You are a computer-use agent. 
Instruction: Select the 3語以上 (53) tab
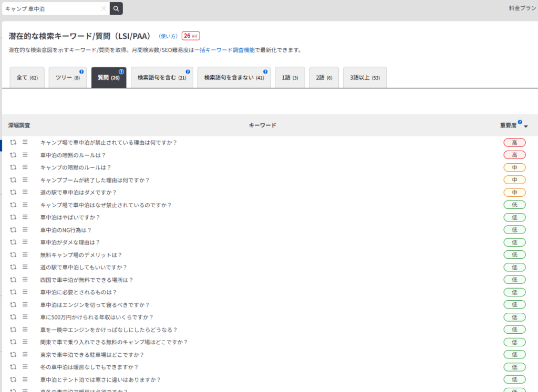(365, 78)
